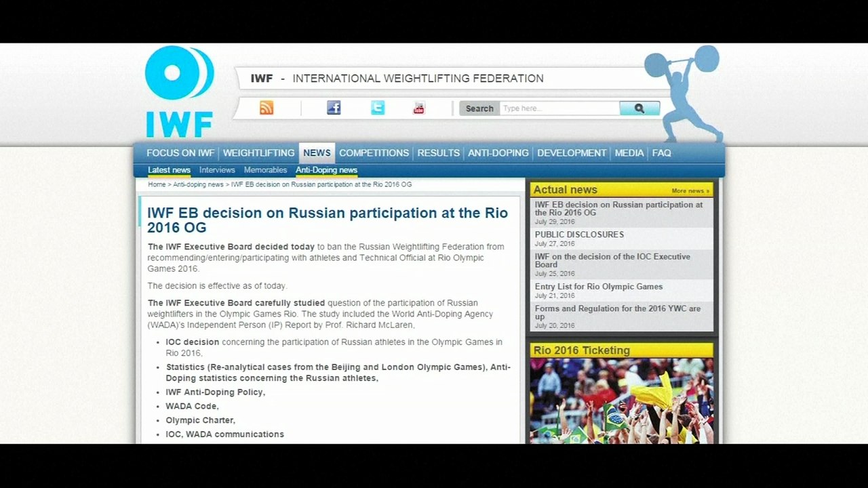Viewport: 868px width, 488px height.
Task: Click the 'The IWF Executive Board decided today' paragraph
Action: [326, 258]
